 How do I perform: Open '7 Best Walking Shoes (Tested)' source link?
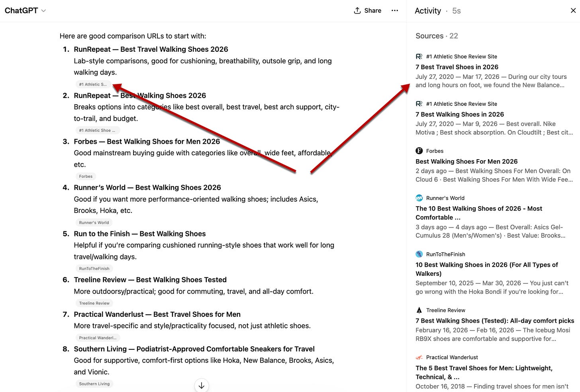point(495,320)
